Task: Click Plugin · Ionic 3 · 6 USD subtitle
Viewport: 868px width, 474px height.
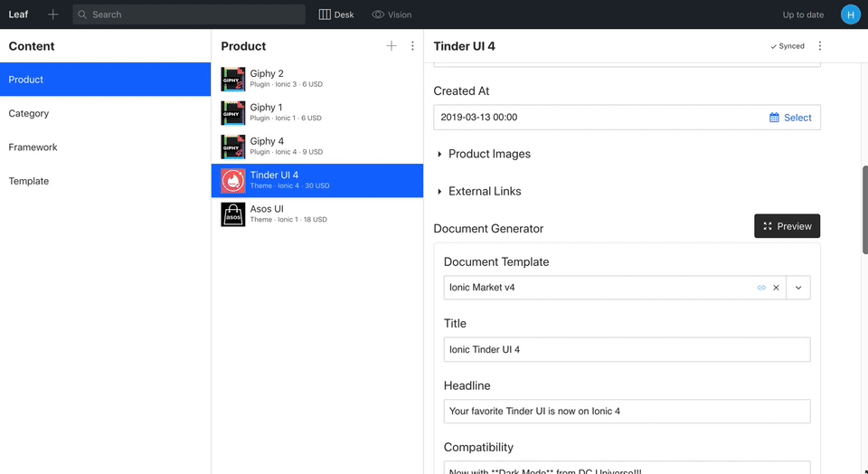Action: (x=287, y=84)
